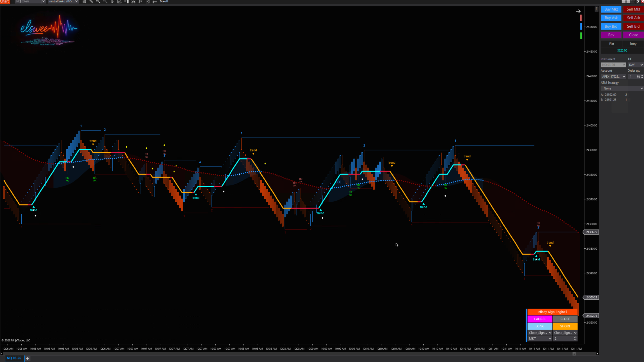Add a new tab with plus button

point(27,358)
